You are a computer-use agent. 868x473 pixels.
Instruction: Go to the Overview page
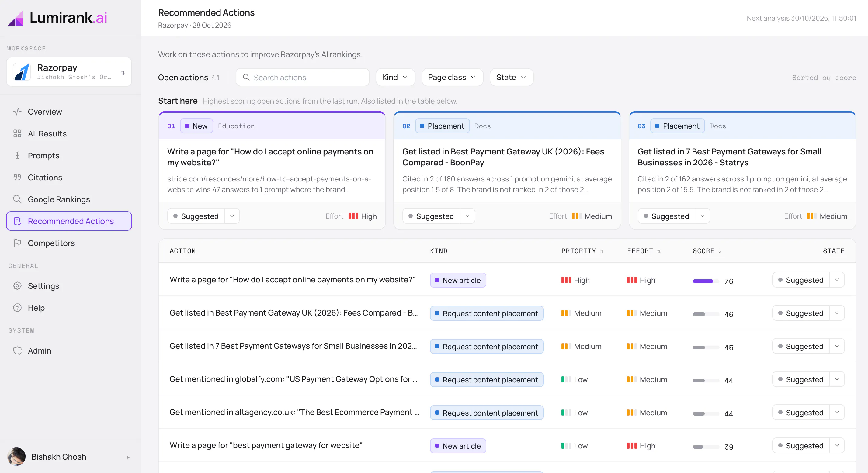coord(69,112)
